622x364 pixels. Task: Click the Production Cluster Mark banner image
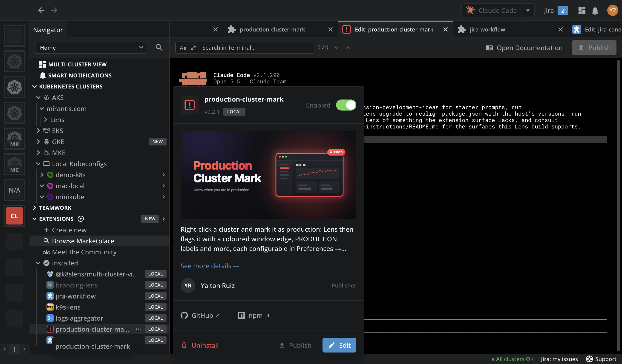(268, 175)
